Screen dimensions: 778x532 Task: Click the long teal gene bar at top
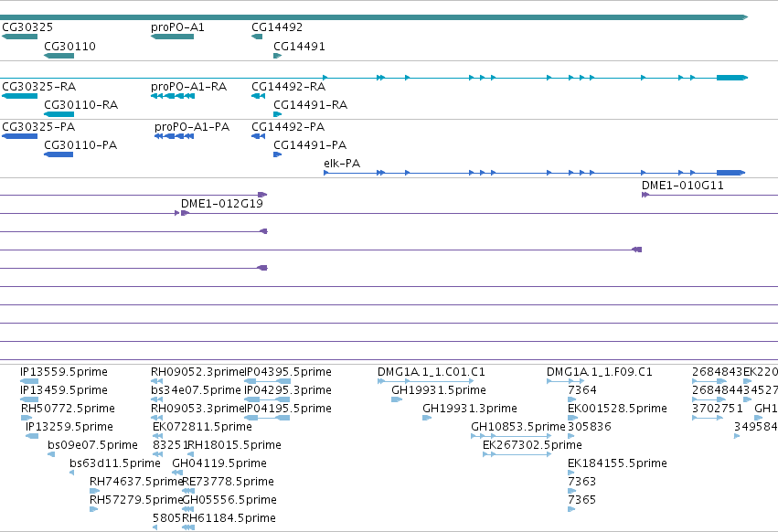pyautogui.click(x=374, y=17)
